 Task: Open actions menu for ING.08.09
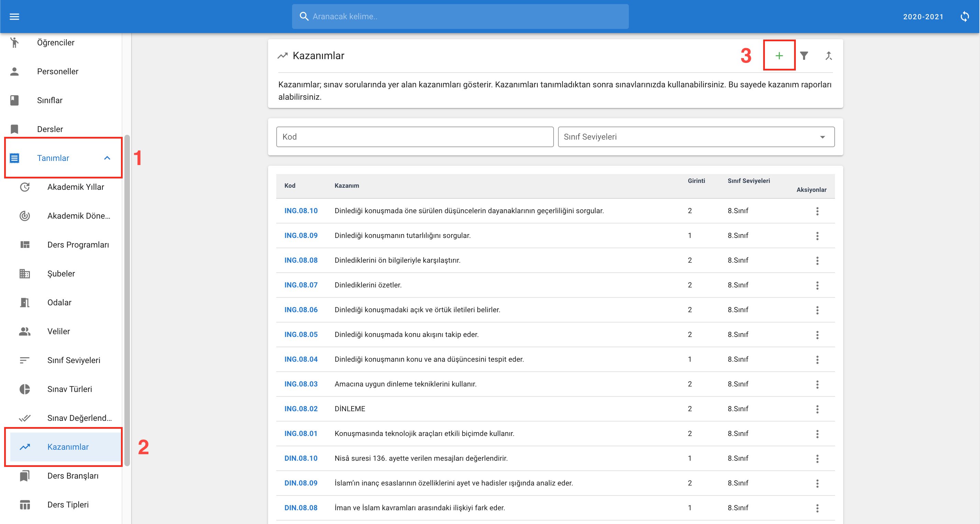click(817, 236)
